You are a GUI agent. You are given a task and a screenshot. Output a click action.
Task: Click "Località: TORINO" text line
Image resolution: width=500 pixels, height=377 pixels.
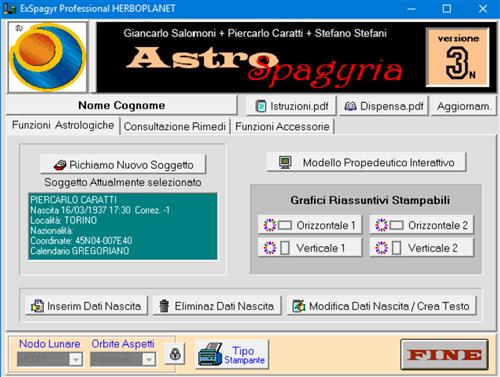coord(64,220)
